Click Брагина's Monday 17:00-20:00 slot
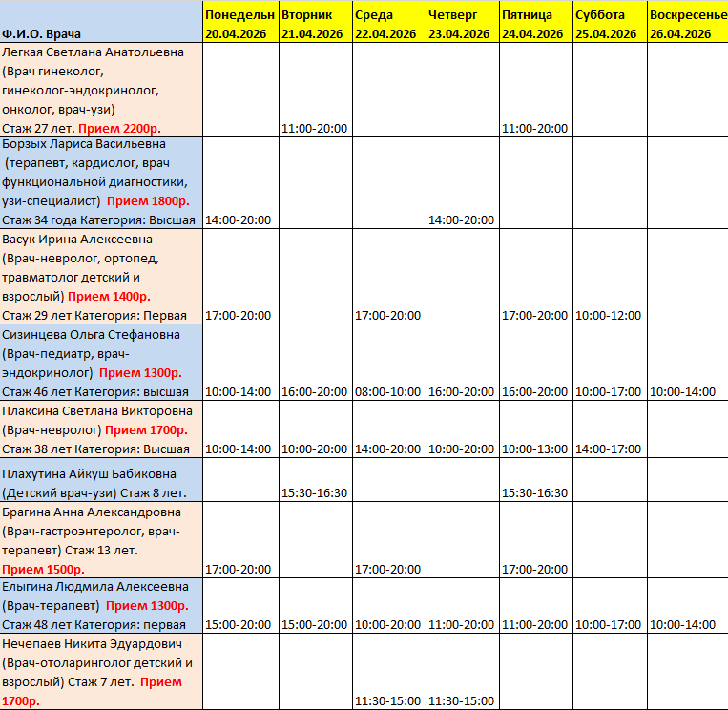Image resolution: width=728 pixels, height=710 pixels. coord(240,570)
